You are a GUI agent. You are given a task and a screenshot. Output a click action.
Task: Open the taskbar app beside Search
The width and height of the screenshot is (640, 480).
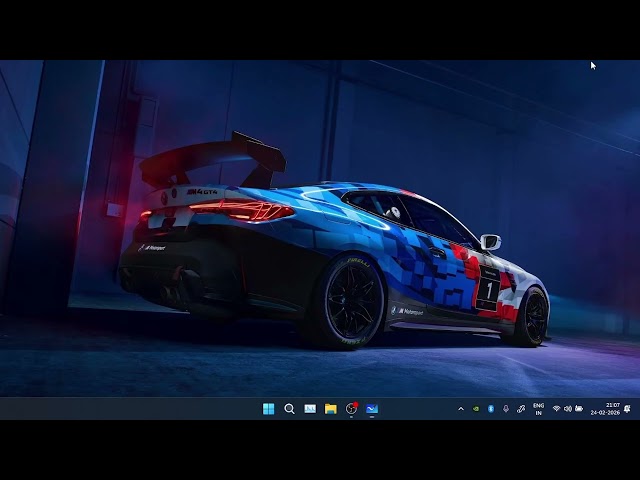click(310, 409)
